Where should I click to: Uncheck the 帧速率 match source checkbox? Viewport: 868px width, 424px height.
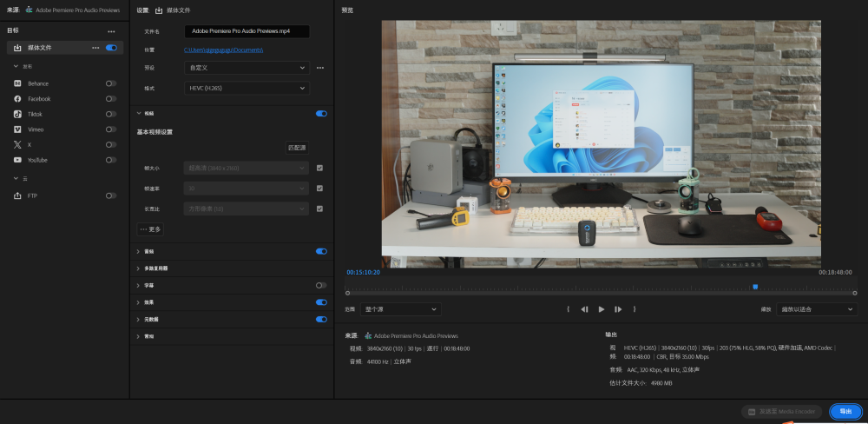coord(319,189)
